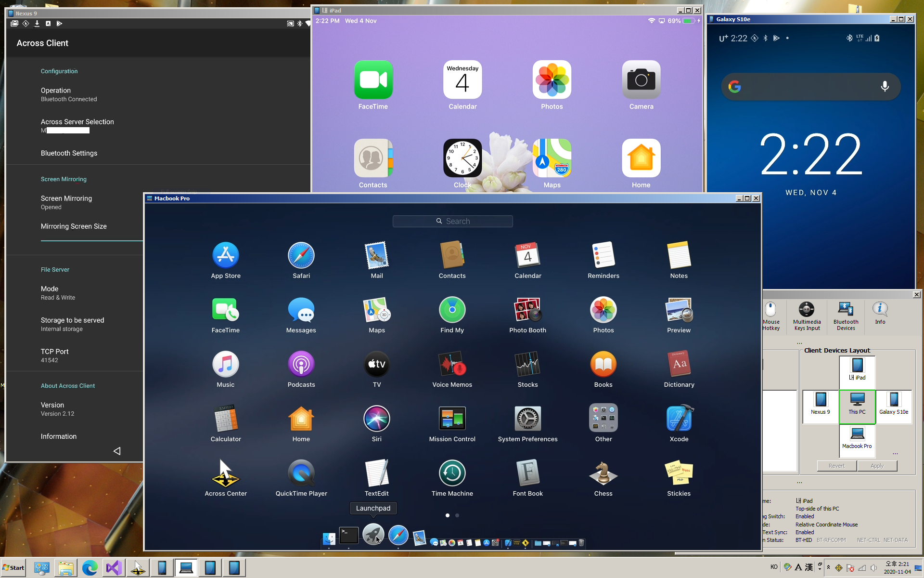Viewport: 924px width, 578px height.
Task: Click the Apply button
Action: tap(877, 466)
